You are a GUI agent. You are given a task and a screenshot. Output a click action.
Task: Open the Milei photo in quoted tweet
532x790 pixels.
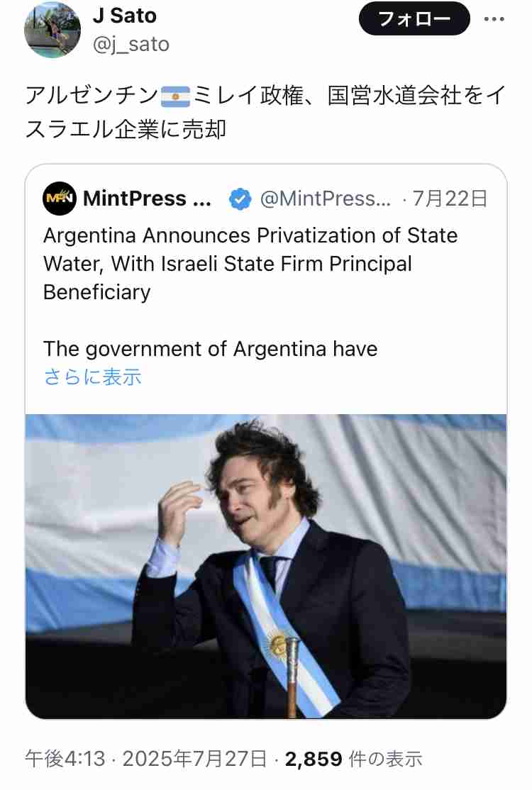pyautogui.click(x=266, y=567)
